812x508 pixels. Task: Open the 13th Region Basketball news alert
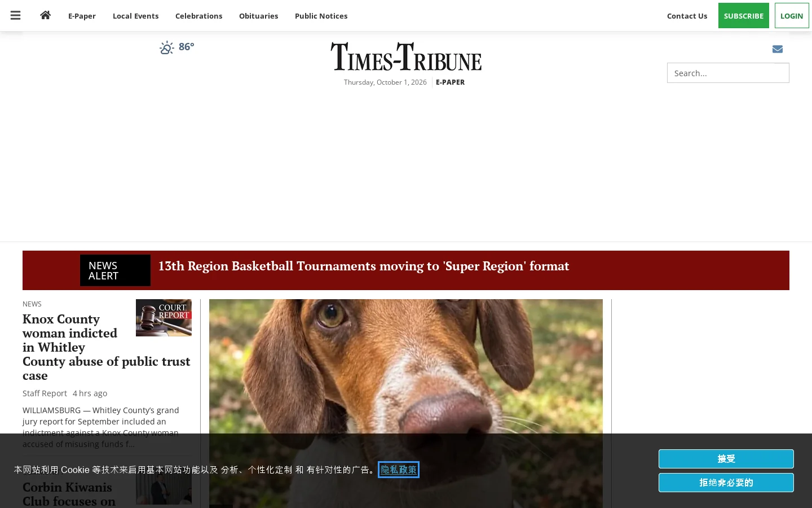point(364,266)
